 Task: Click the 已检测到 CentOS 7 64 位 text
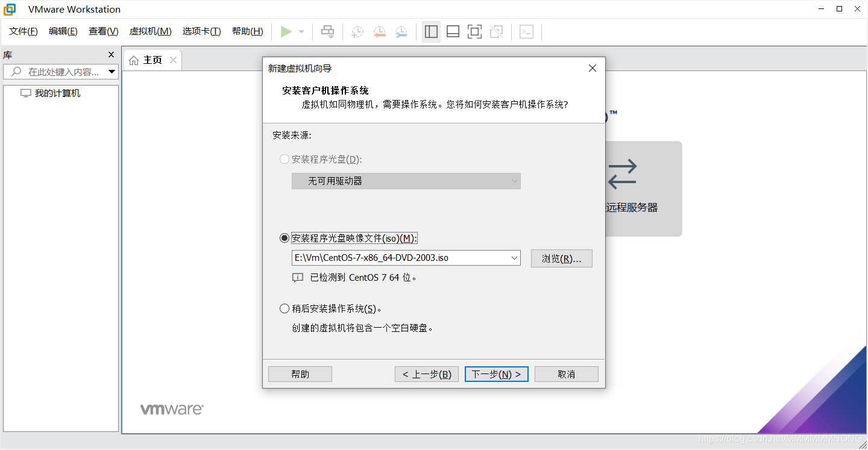(363, 278)
